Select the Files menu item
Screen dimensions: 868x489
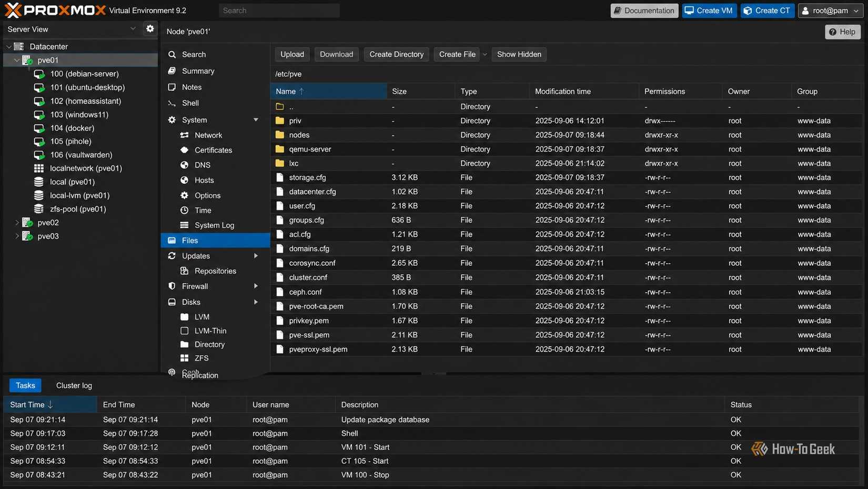pyautogui.click(x=215, y=241)
